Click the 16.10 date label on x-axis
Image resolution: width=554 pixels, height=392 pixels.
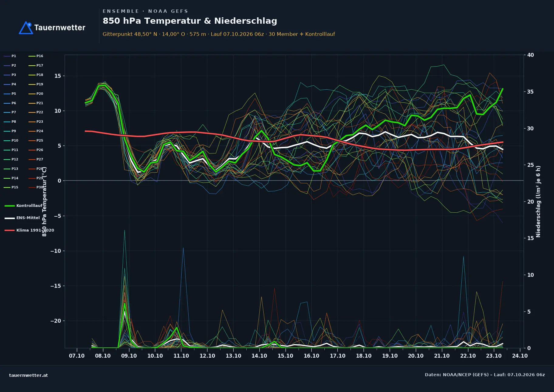(312, 356)
